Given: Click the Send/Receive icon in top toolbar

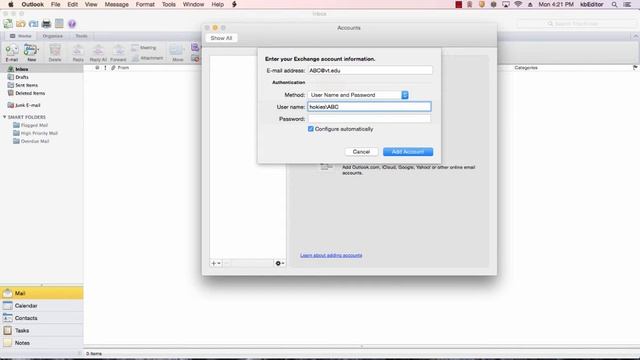Looking at the screenshot, I should pos(8,24).
